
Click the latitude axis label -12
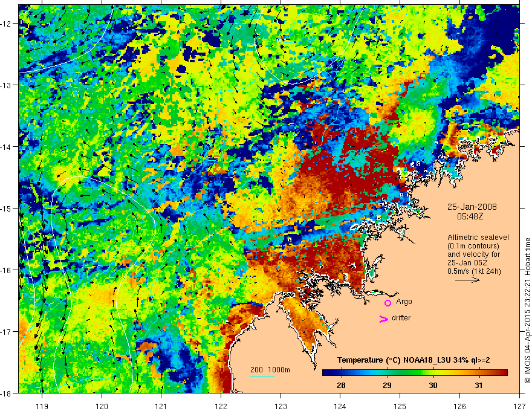pyautogui.click(x=7, y=24)
